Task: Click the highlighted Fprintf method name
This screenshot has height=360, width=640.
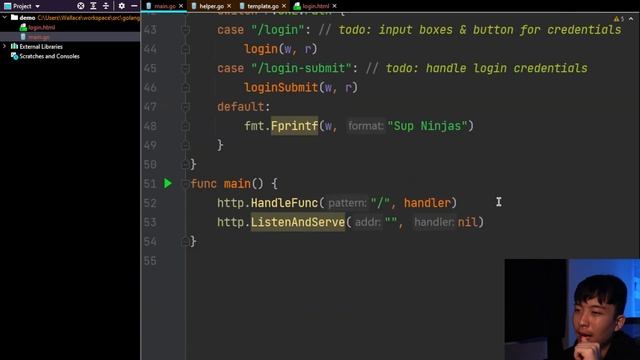Action: coord(294,126)
